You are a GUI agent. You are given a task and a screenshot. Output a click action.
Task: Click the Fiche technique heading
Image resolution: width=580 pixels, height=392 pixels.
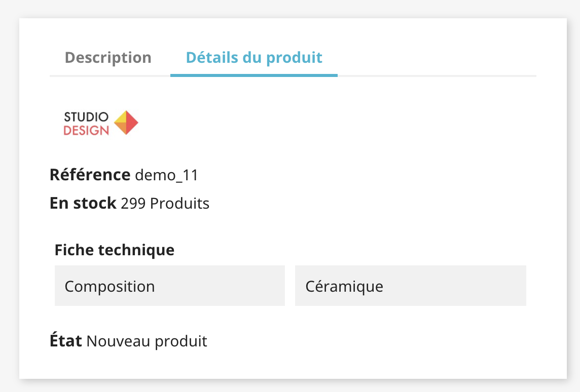[114, 250]
